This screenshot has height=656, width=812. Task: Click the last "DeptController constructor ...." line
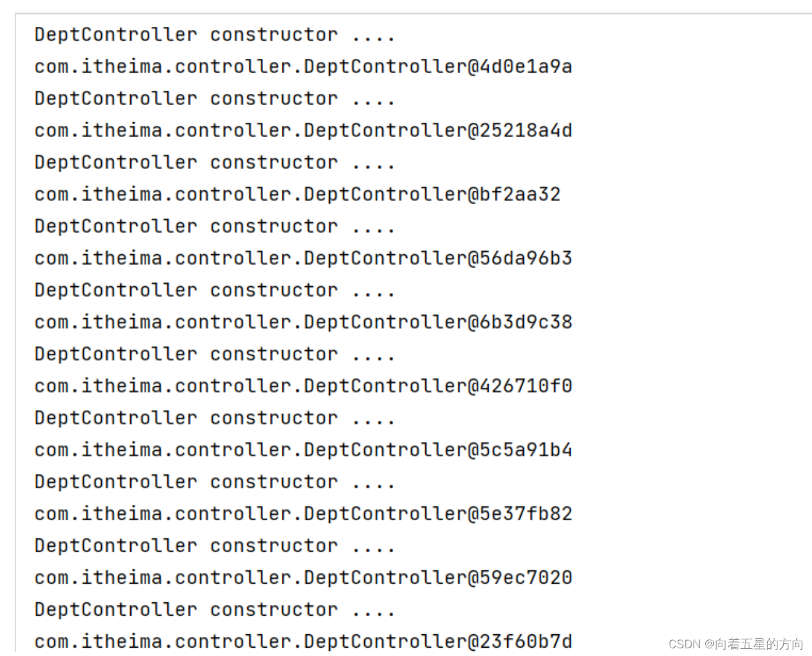(x=215, y=610)
